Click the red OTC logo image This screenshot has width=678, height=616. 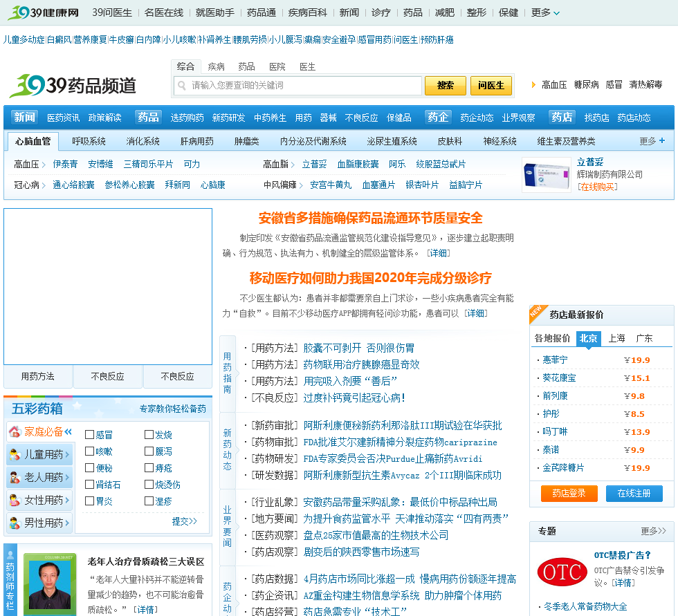pos(561,572)
